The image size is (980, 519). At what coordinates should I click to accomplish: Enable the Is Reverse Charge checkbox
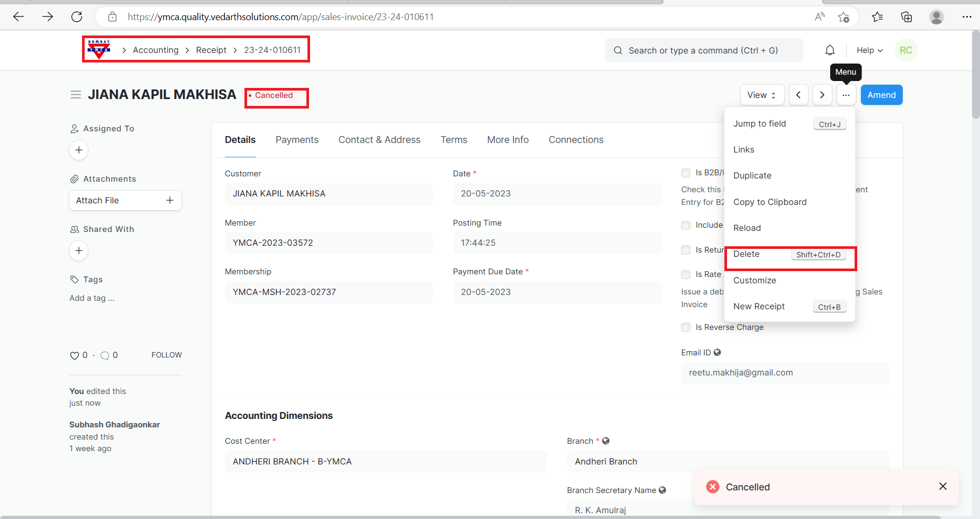point(686,327)
